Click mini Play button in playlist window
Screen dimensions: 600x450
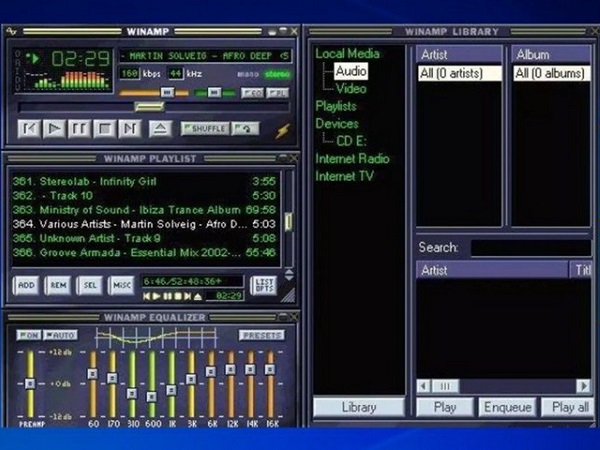pos(157,296)
